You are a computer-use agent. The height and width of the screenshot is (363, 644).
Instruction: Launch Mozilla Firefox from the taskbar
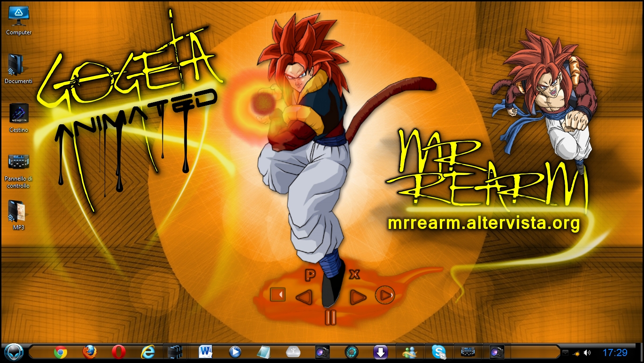click(x=90, y=352)
